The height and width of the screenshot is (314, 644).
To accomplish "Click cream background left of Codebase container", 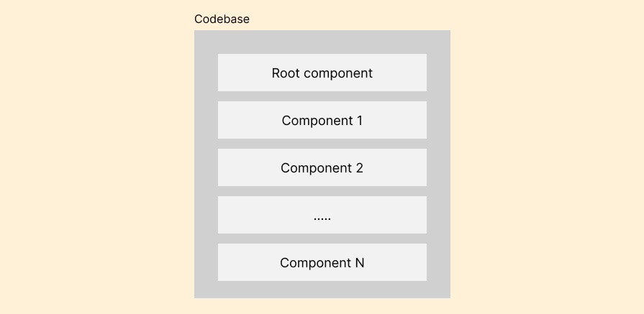I will [x=97, y=164].
